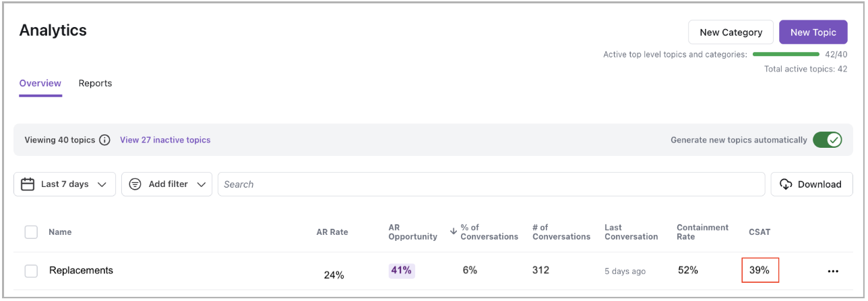Click the green active topics progress bar

[x=786, y=54]
